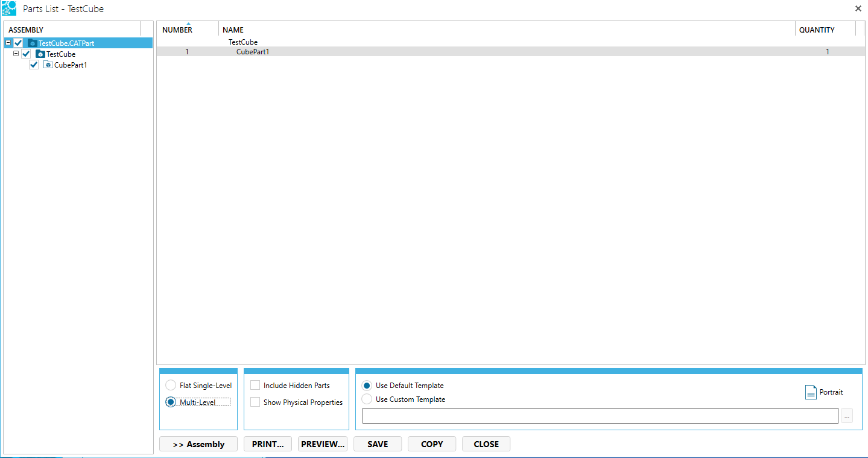This screenshot has width=868, height=458.
Task: Click the PREVIEW... button
Action: [323, 444]
